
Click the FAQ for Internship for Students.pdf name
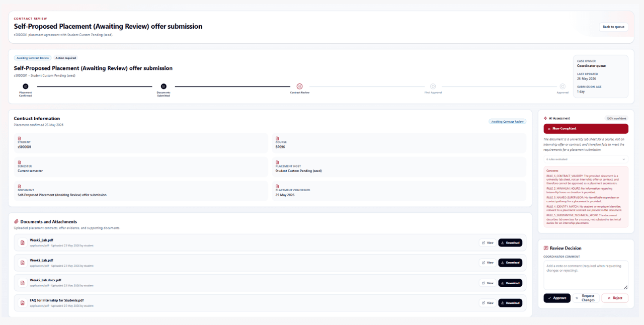pyautogui.click(x=57, y=300)
